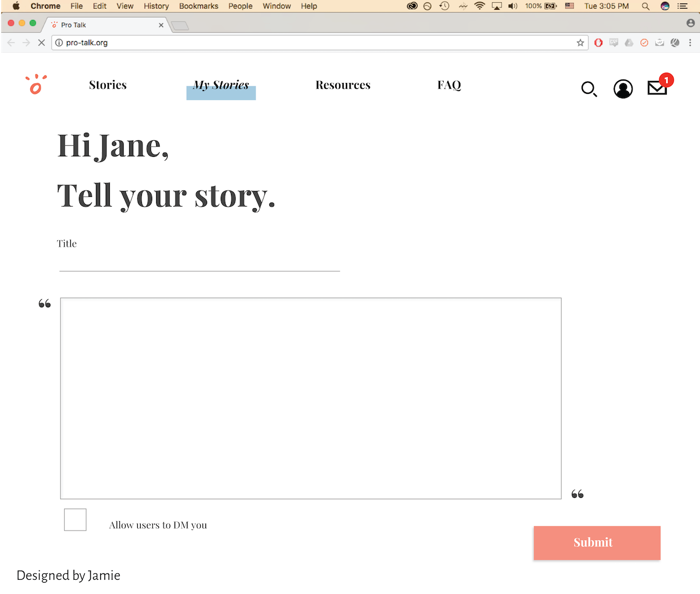
Task: Open the Apple menu
Action: coord(16,6)
